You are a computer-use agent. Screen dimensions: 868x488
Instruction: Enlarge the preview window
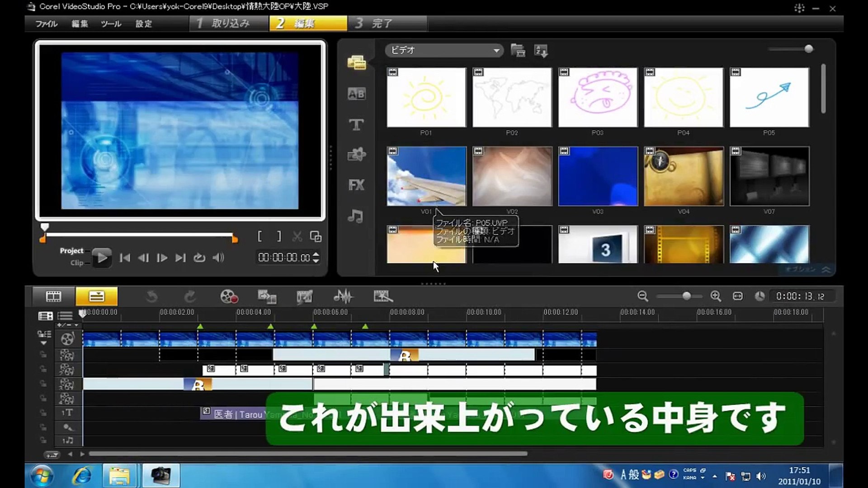coord(316,236)
